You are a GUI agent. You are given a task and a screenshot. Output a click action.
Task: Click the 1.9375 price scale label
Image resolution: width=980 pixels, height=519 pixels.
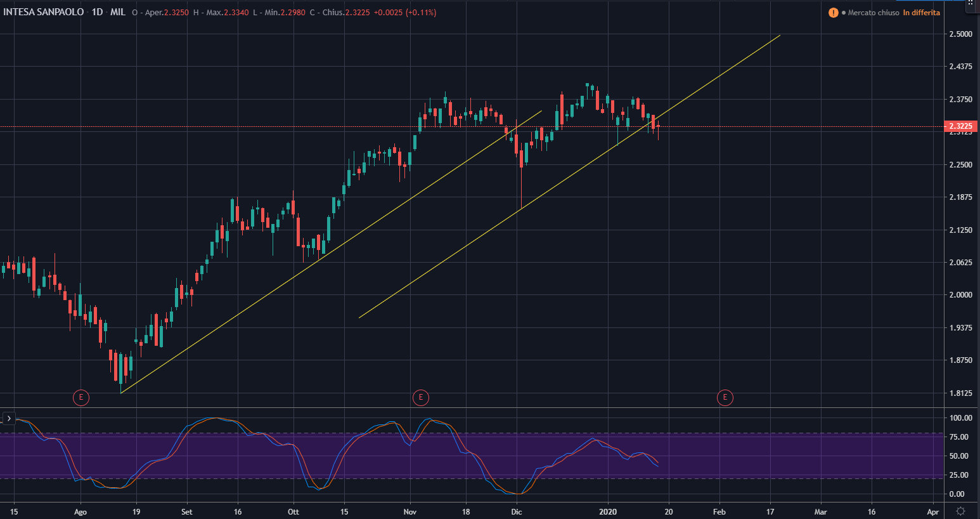click(960, 328)
